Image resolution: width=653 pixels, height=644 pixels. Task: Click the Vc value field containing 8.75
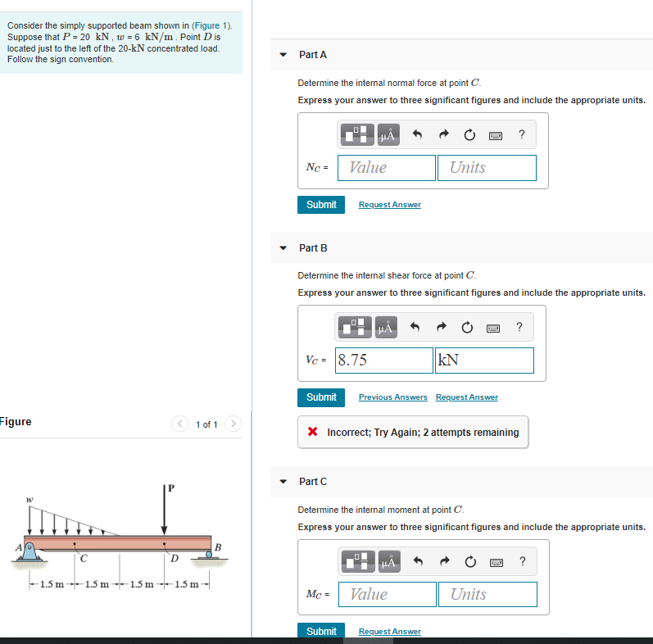click(384, 361)
